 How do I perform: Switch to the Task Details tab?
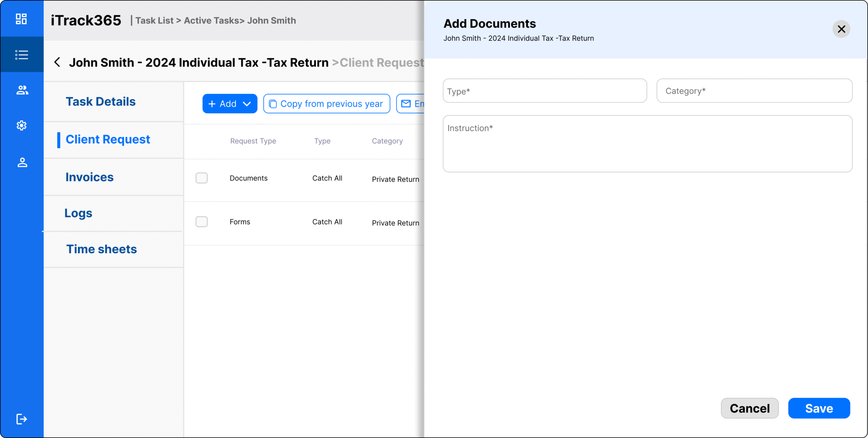click(100, 102)
